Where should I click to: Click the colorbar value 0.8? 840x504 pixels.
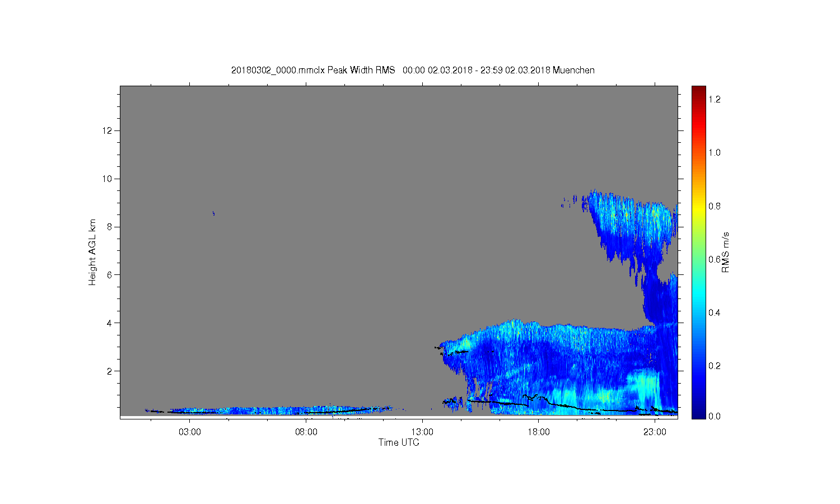pos(715,206)
